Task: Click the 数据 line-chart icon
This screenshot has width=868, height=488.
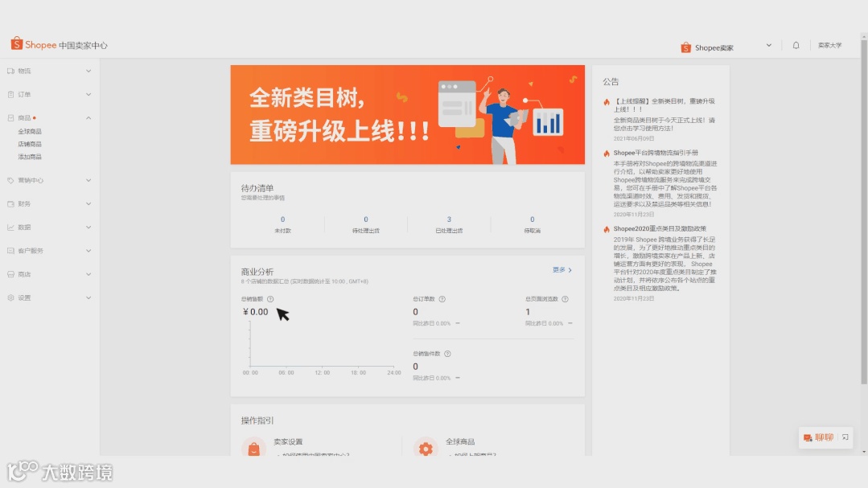Action: 10,228
